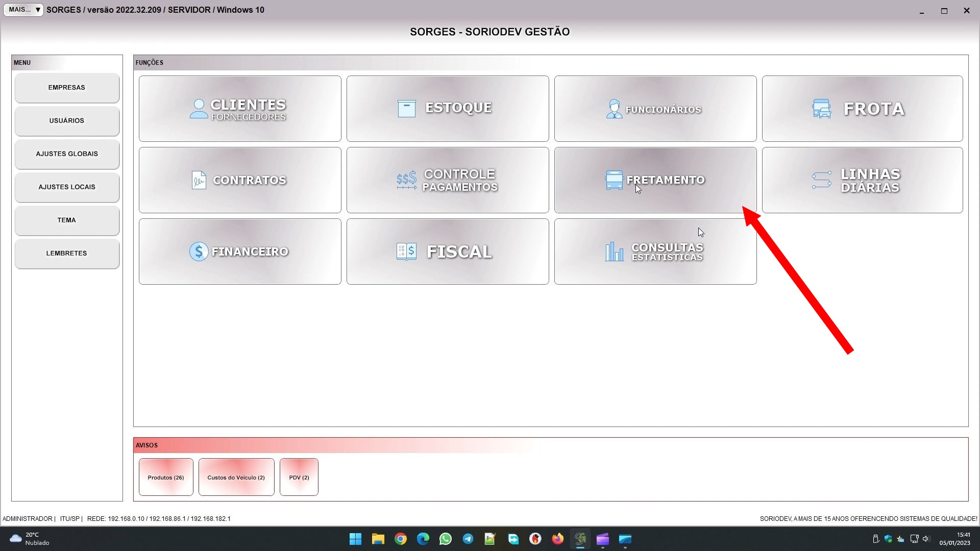Click the SORGES - SORIODEV GESTÃO heading
980x551 pixels.
coord(489,32)
